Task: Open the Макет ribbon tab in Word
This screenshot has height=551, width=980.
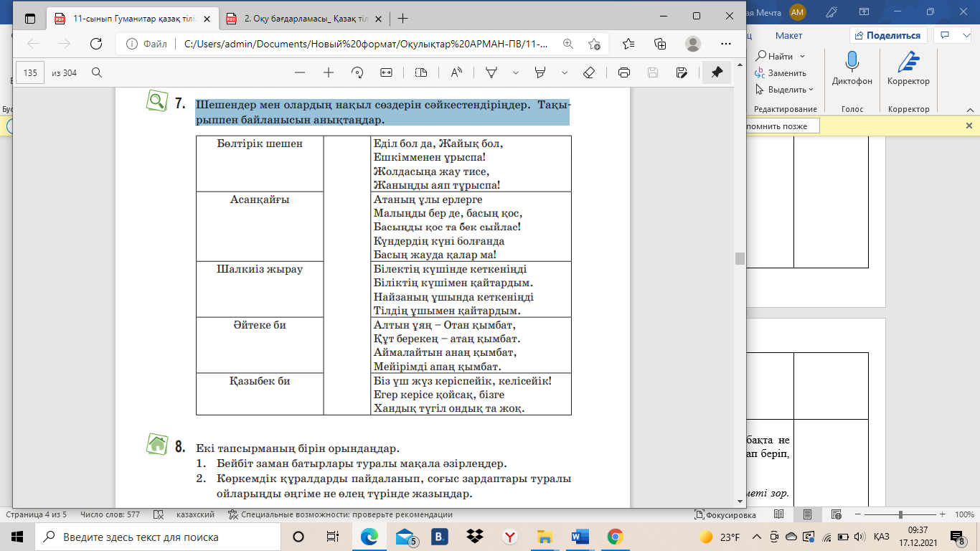Action: click(788, 35)
